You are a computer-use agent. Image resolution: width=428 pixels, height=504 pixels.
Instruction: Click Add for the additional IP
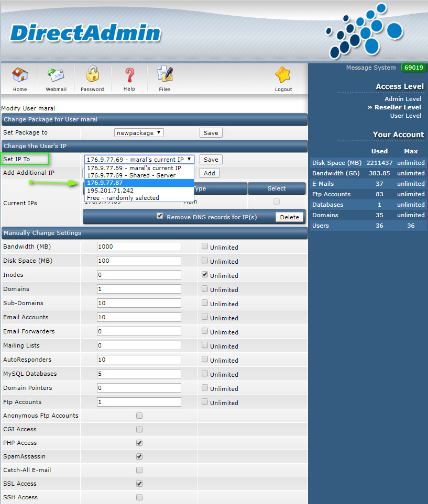(209, 173)
